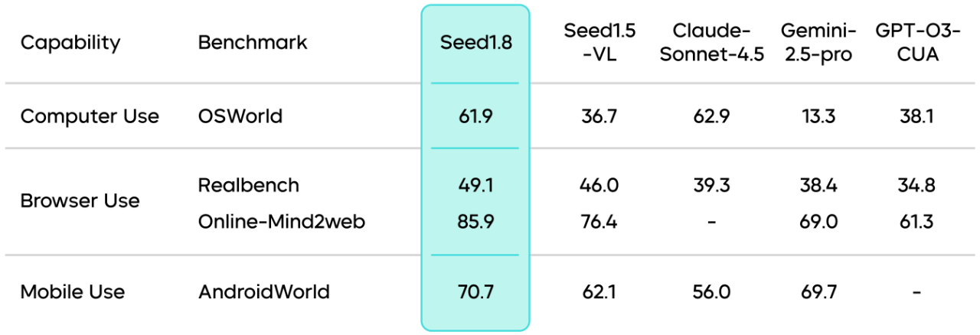
Task: Click Seed1.8's Online-Mind2web score 85.9
Action: click(x=475, y=222)
